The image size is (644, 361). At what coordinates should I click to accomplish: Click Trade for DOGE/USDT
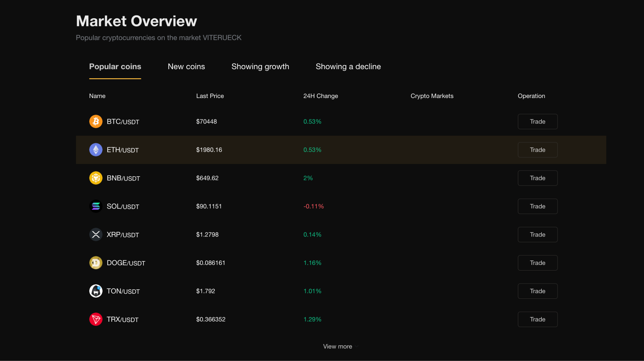[537, 263]
